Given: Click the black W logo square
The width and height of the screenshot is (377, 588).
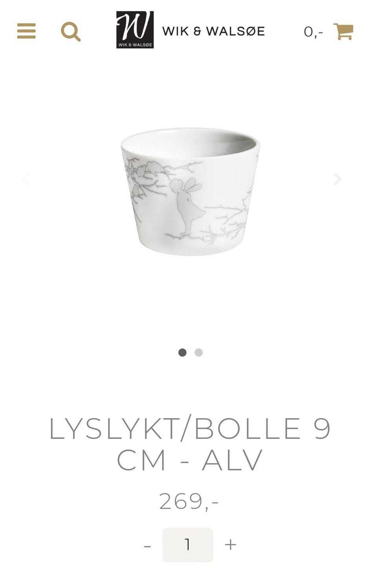Looking at the screenshot, I should tap(135, 29).
